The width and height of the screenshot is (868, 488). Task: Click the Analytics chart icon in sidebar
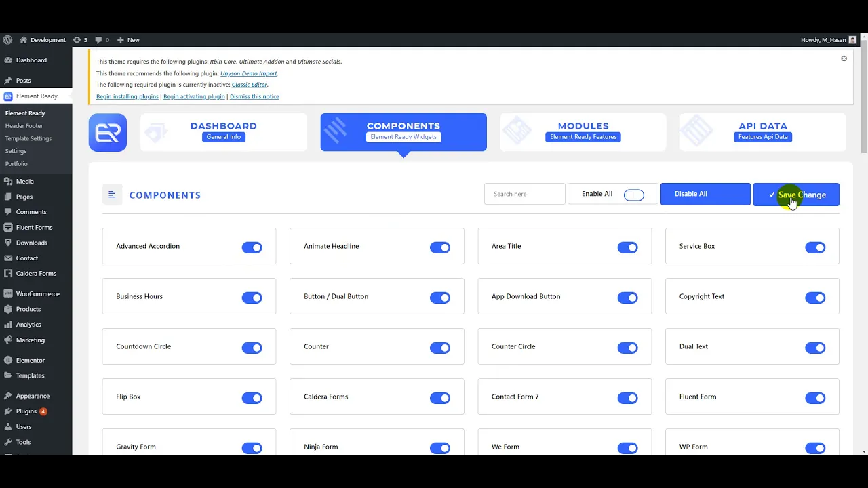(x=8, y=325)
